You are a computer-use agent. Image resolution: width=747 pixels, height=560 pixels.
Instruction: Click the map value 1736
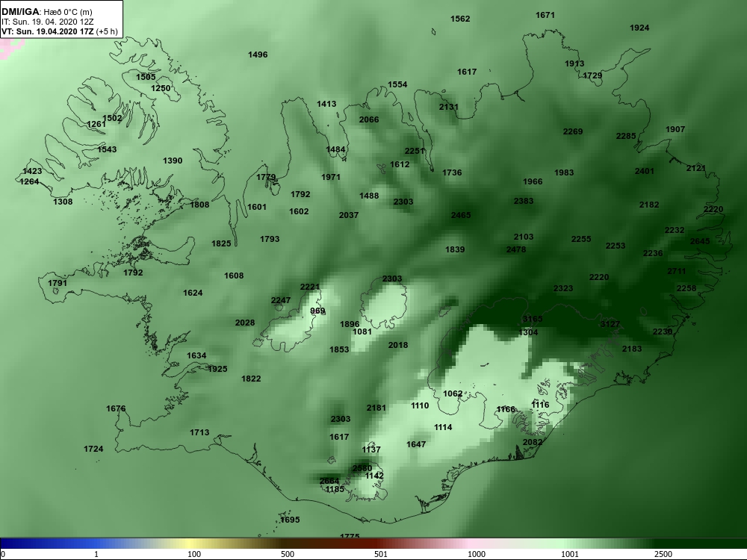coord(452,172)
